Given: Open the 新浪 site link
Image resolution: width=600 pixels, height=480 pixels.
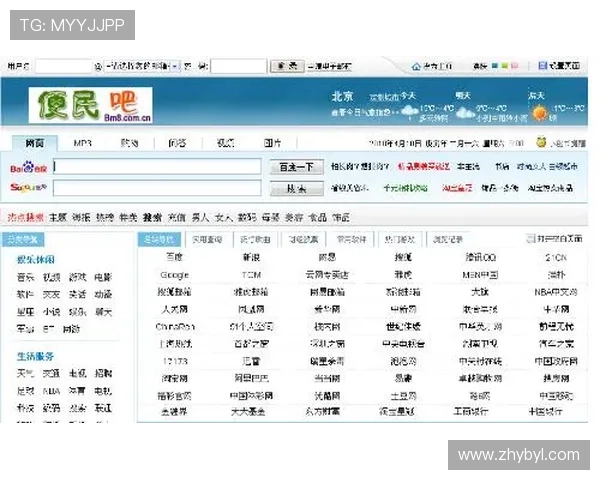Looking at the screenshot, I should point(251,257).
